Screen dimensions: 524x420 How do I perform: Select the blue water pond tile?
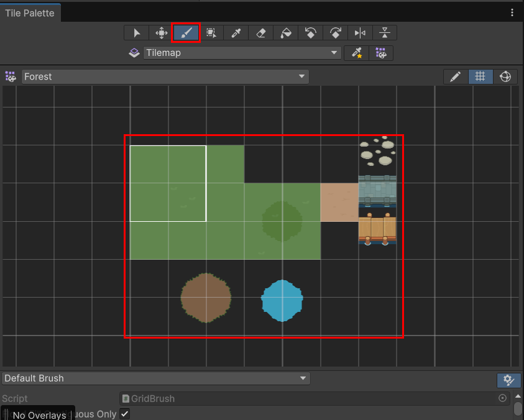click(282, 300)
